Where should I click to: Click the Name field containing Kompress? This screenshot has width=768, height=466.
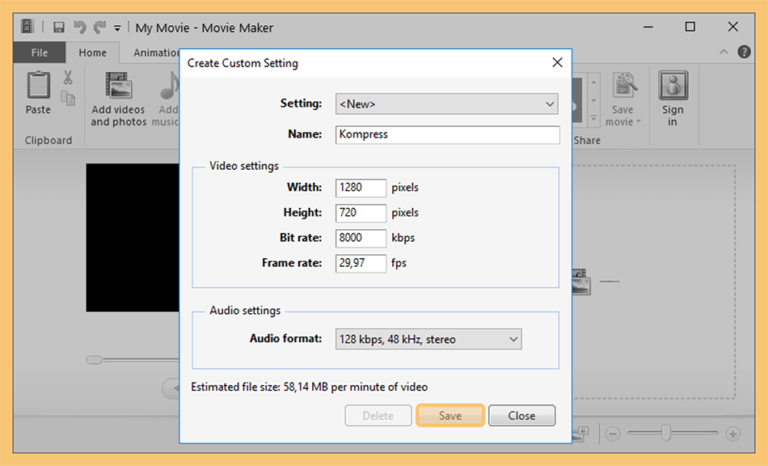447,134
